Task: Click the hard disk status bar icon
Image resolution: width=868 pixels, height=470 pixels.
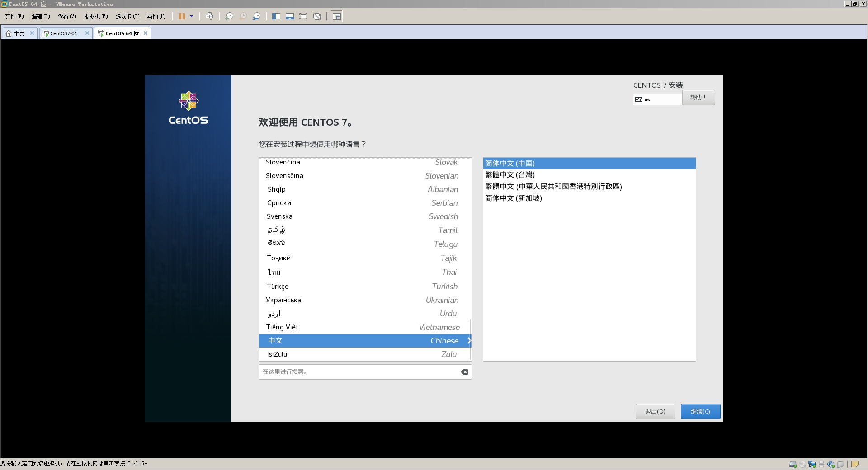Action: [793, 464]
